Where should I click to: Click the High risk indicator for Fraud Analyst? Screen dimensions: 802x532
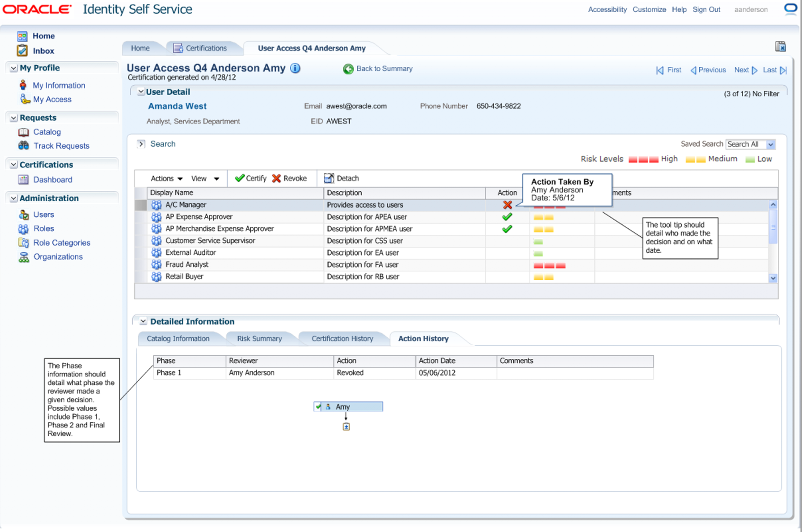[549, 266]
